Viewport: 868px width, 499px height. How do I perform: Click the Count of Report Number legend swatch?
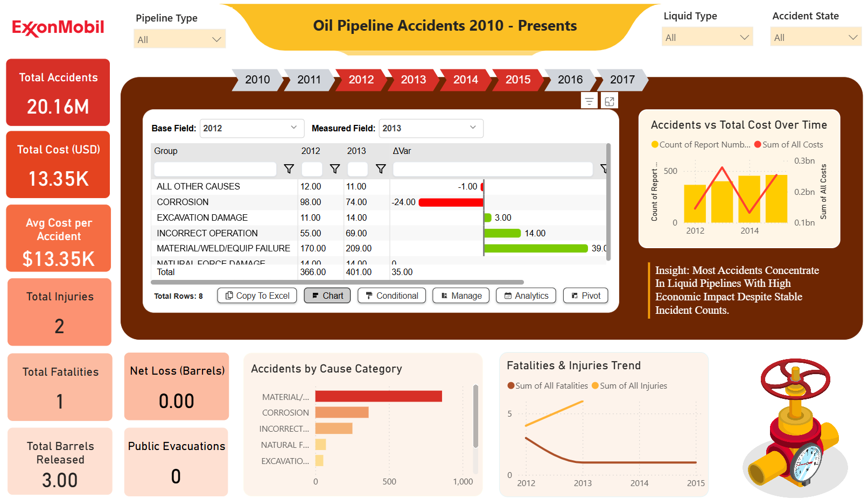tap(655, 144)
